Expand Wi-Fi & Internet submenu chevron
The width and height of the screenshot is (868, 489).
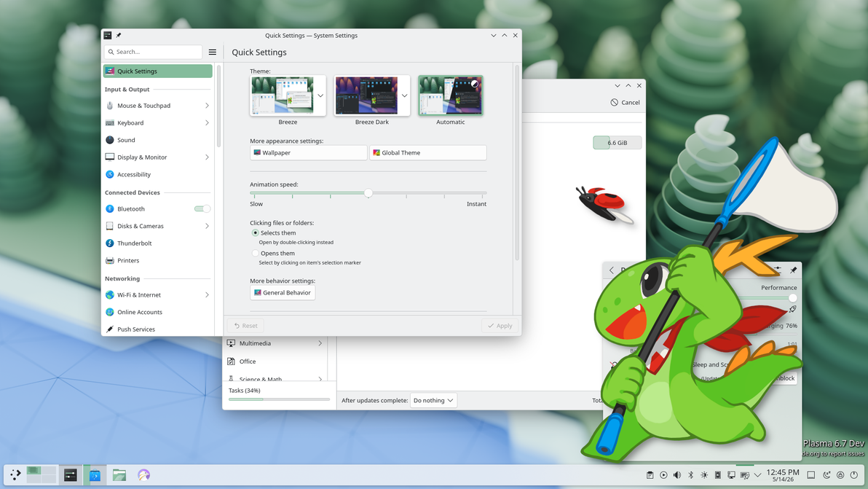(x=207, y=294)
